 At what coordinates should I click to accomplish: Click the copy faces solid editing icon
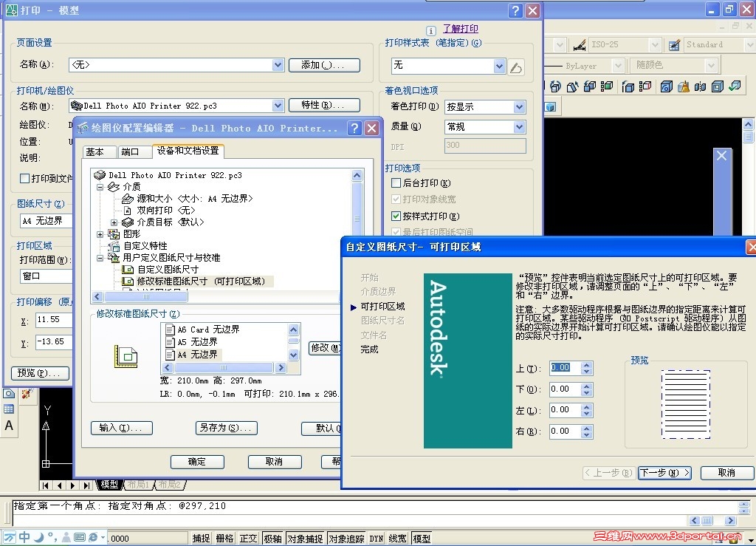click(590, 86)
